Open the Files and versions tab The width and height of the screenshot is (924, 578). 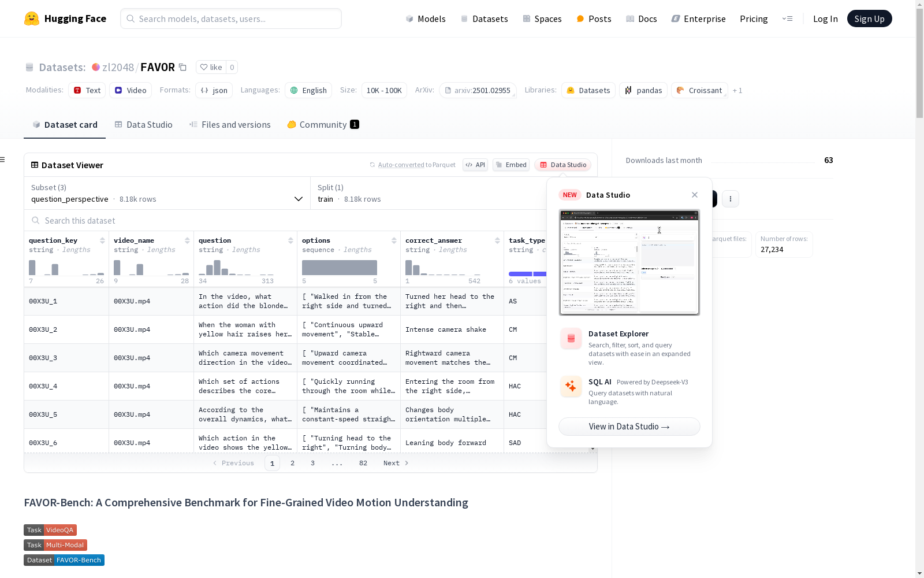pyautogui.click(x=230, y=125)
